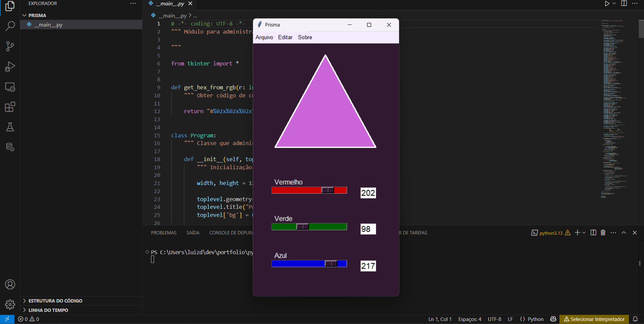Open Run and Debug view
This screenshot has width=644, height=324.
pyautogui.click(x=10, y=66)
